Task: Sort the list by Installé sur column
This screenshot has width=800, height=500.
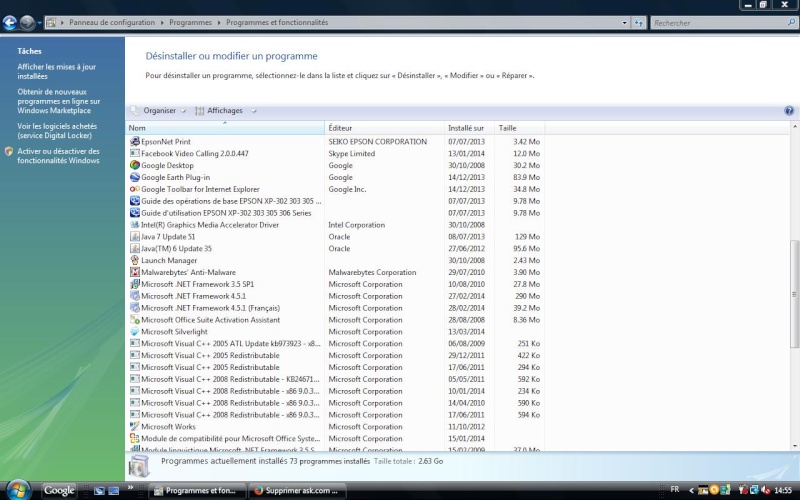Action: pyautogui.click(x=469, y=128)
